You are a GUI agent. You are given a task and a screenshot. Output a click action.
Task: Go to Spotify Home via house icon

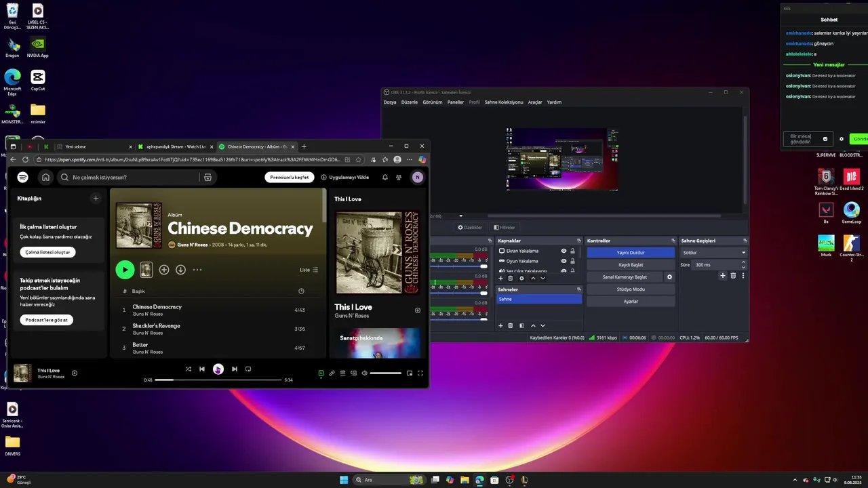pos(45,177)
